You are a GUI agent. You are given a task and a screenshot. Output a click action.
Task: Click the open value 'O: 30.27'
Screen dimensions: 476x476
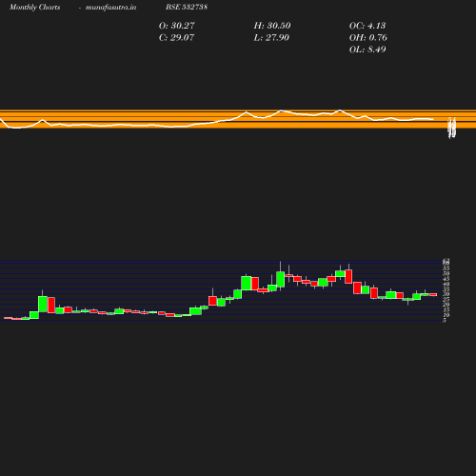click(177, 26)
